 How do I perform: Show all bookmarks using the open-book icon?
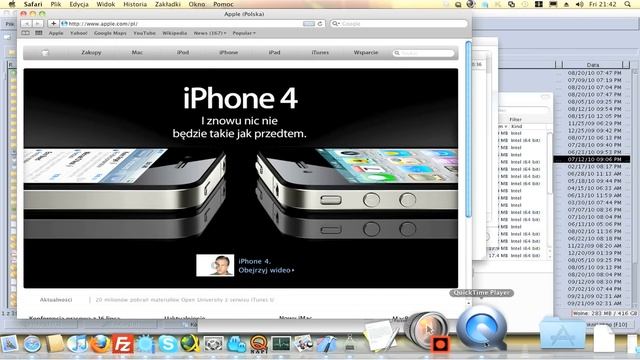click(25, 33)
